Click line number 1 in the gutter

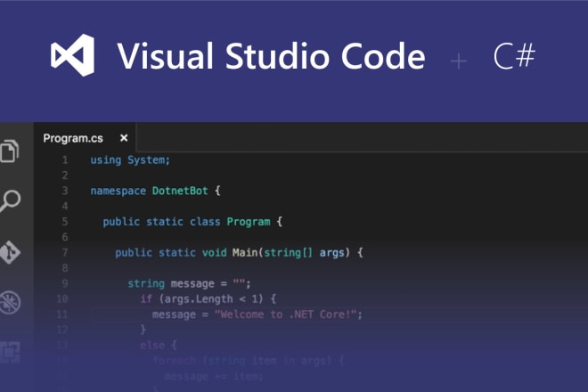pos(65,160)
